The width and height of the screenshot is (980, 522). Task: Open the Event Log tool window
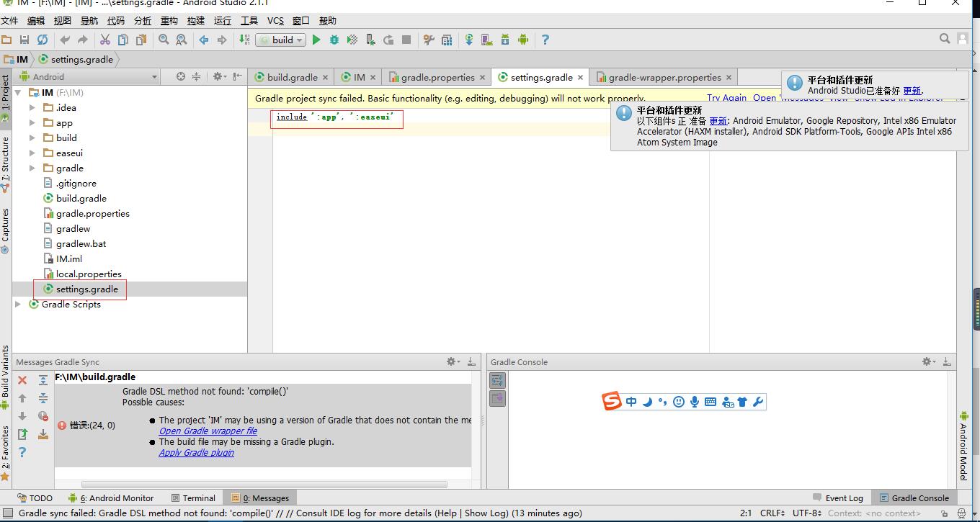[837, 498]
